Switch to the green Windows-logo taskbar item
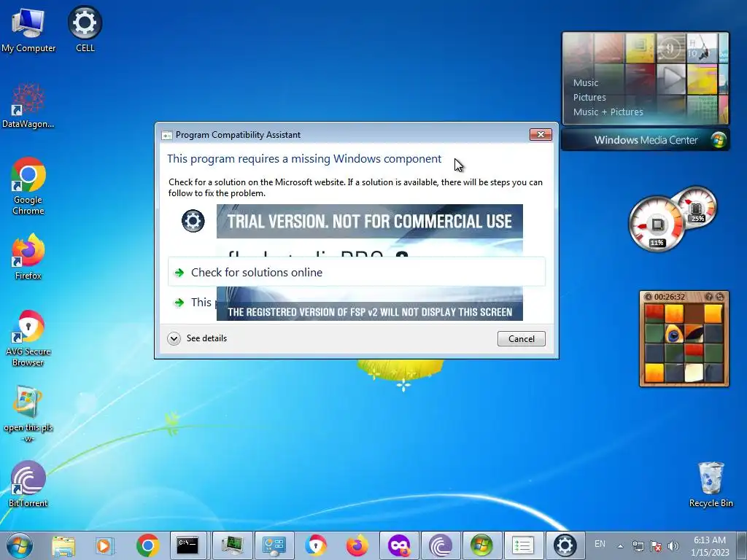747x560 pixels. pyautogui.click(x=482, y=545)
